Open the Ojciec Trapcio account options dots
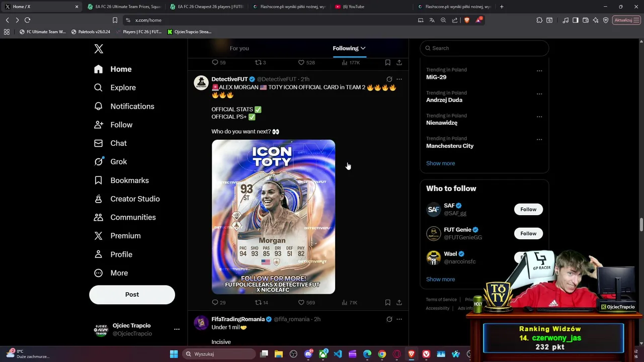Image resolution: width=644 pixels, height=362 pixels. 177,329
